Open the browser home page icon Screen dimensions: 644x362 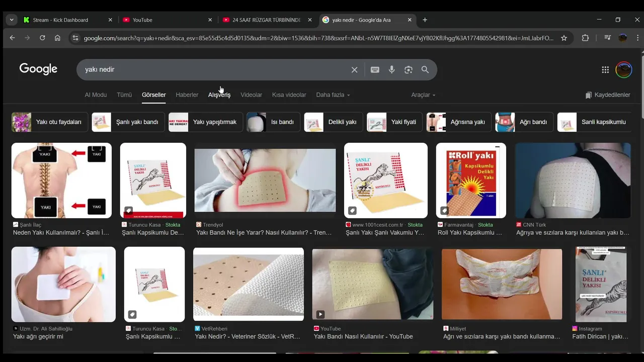(x=57, y=38)
